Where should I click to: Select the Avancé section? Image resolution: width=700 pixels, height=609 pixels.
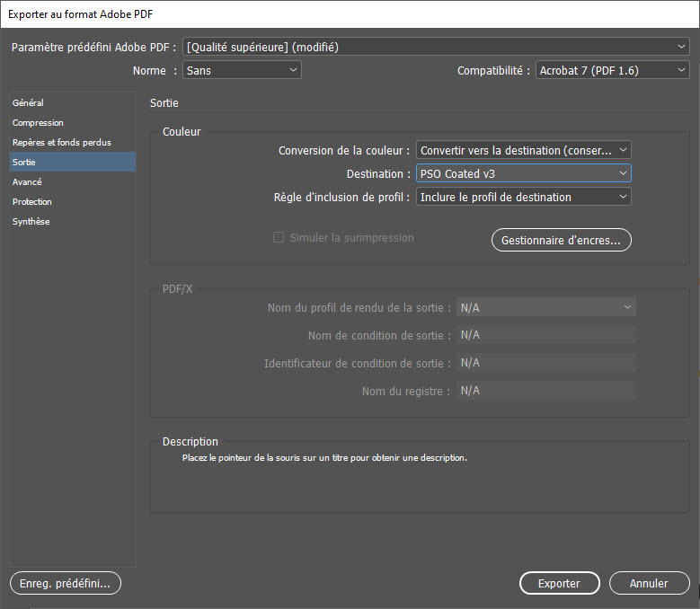pyautogui.click(x=73, y=182)
